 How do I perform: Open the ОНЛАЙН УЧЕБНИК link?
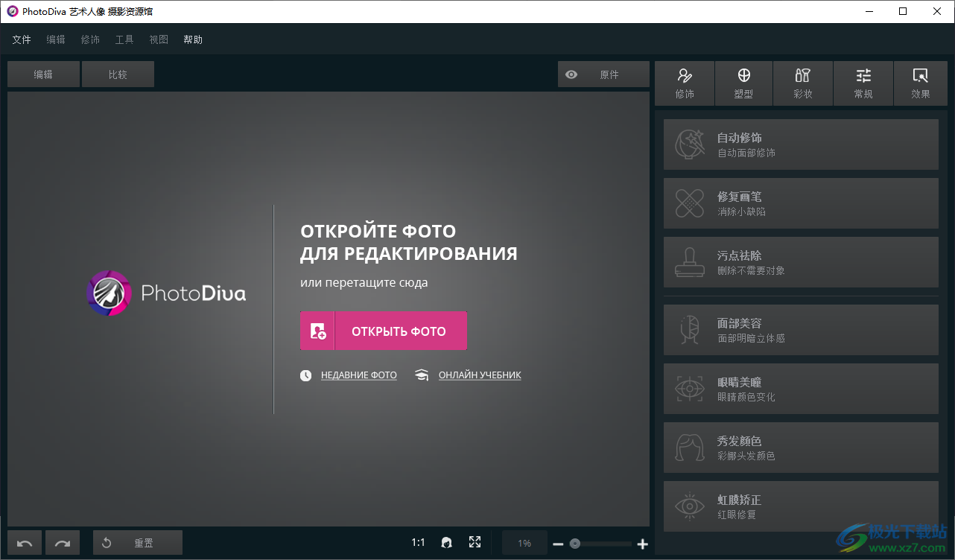480,375
